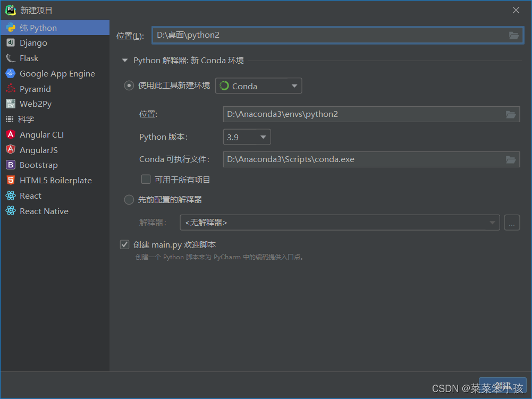Viewport: 532px width, 399px height.
Task: Click the Google App Engine icon
Action: pyautogui.click(x=11, y=73)
